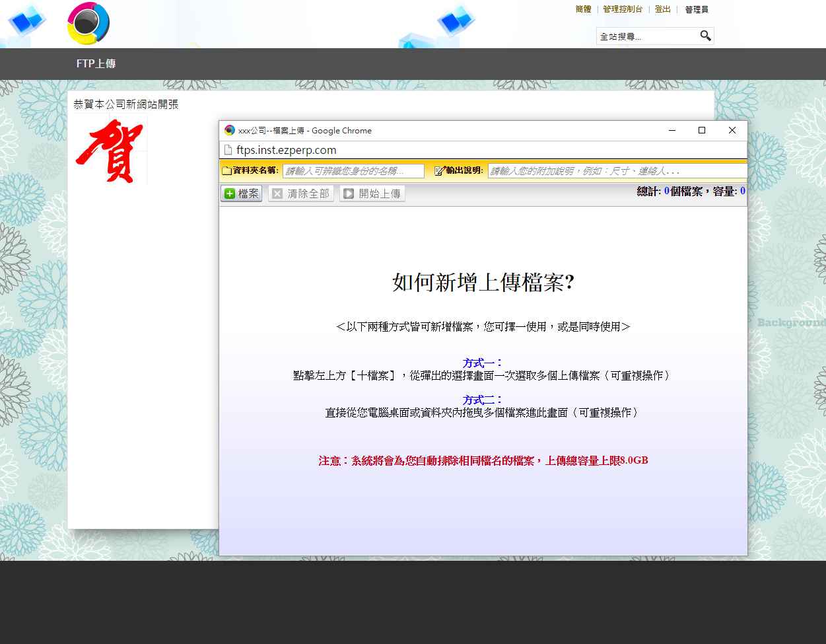
Task: Close the 檔案上傳 popup window
Action: (x=732, y=130)
